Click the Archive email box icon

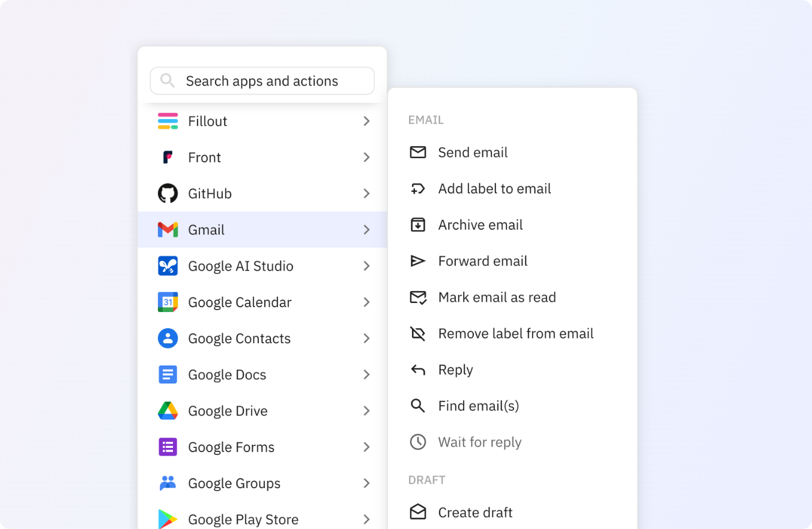[418, 225]
